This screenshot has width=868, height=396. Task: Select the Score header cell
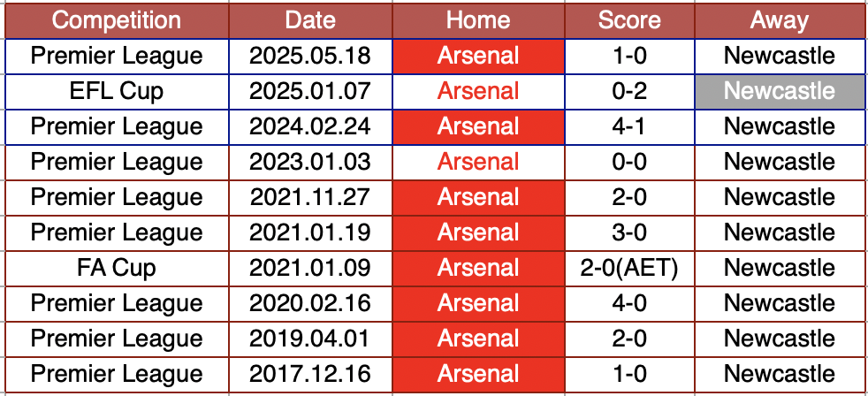tap(629, 20)
